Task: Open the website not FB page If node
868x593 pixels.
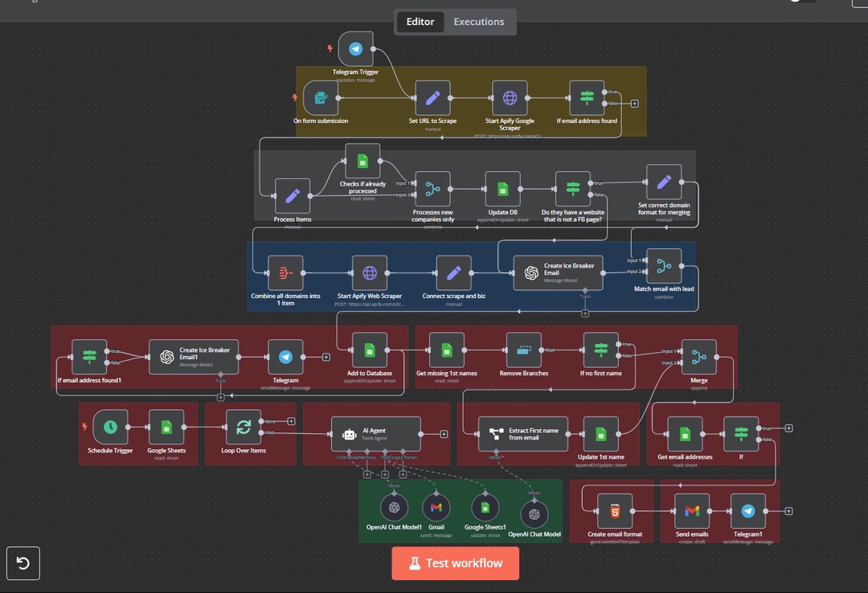Action: (x=573, y=189)
